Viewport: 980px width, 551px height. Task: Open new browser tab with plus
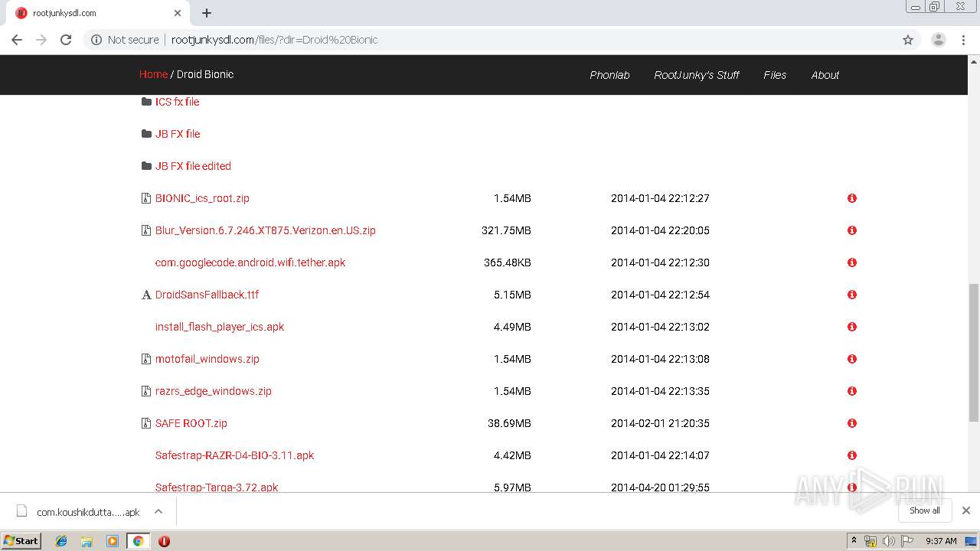[x=207, y=13]
